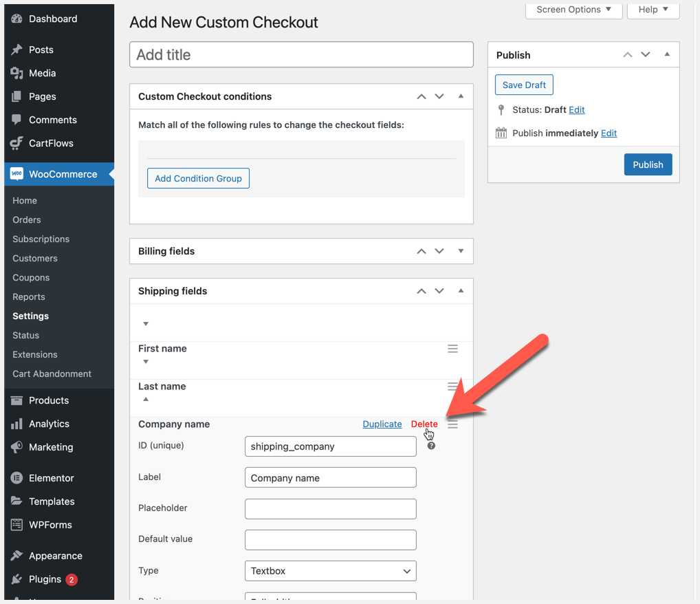Click the Elementor icon in sidebar
The image size is (700, 604).
click(x=17, y=478)
